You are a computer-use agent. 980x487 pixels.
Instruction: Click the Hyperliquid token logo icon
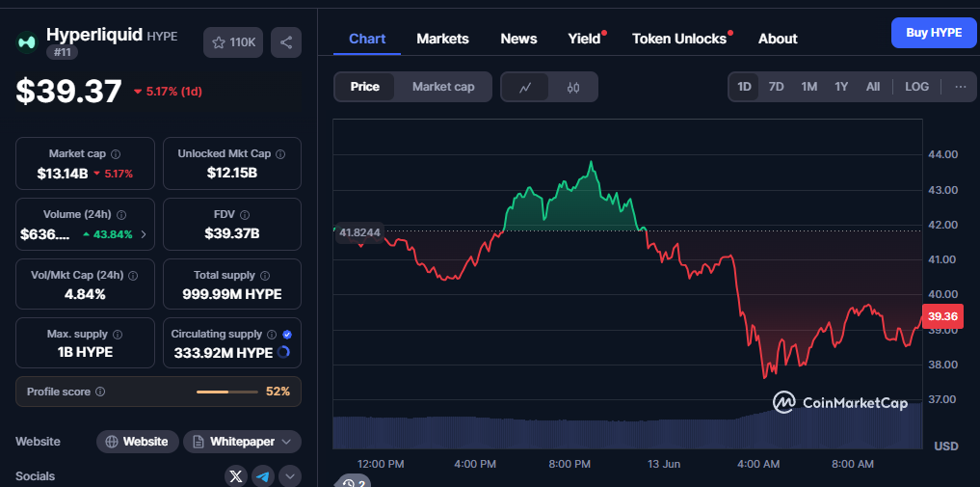(x=27, y=41)
